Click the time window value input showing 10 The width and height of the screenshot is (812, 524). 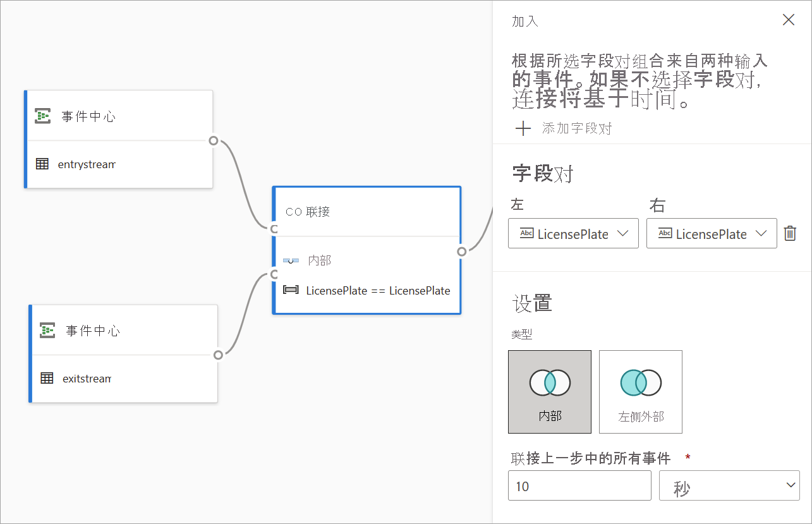point(579,485)
